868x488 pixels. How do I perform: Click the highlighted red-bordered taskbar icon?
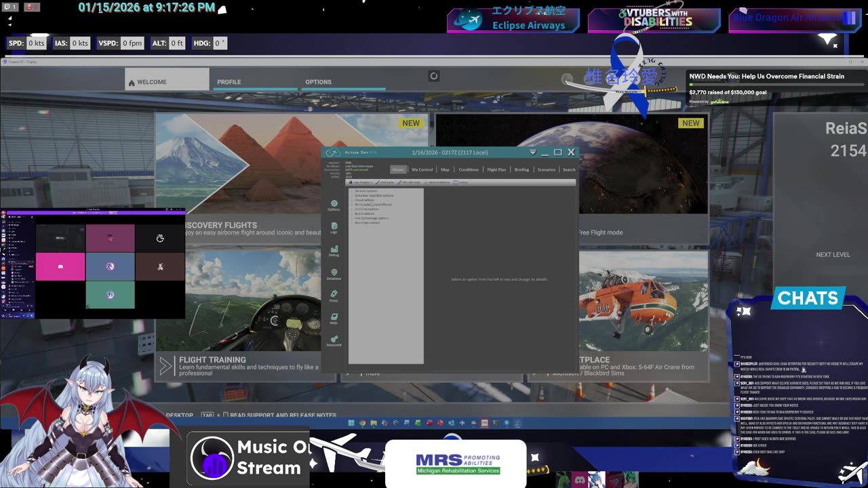point(484,423)
